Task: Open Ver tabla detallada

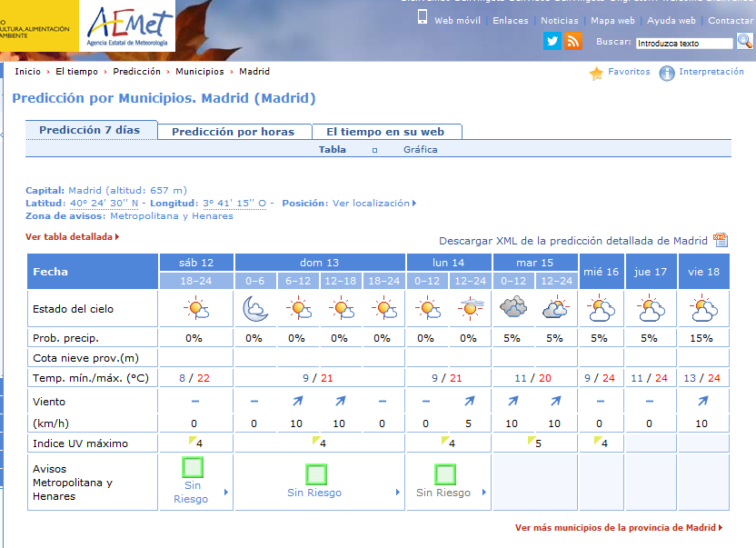Action: (73, 237)
